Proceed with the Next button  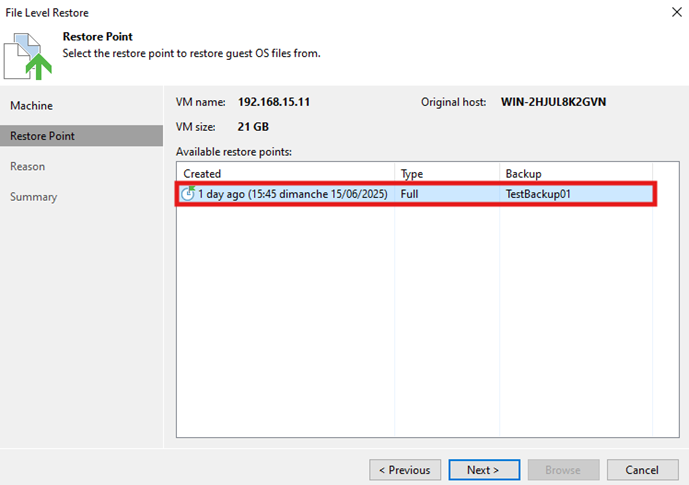(x=482, y=469)
